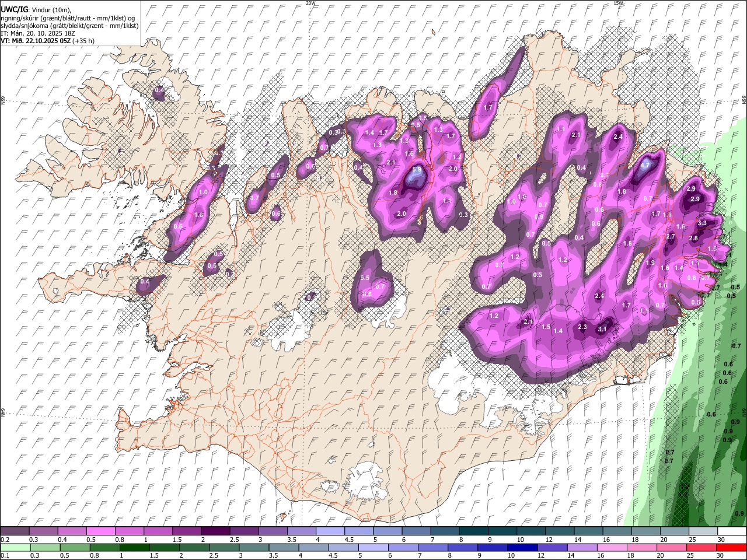The image size is (747, 560).
Task: Click the 0.2 tick label in the top legend row
Action: click(5, 540)
